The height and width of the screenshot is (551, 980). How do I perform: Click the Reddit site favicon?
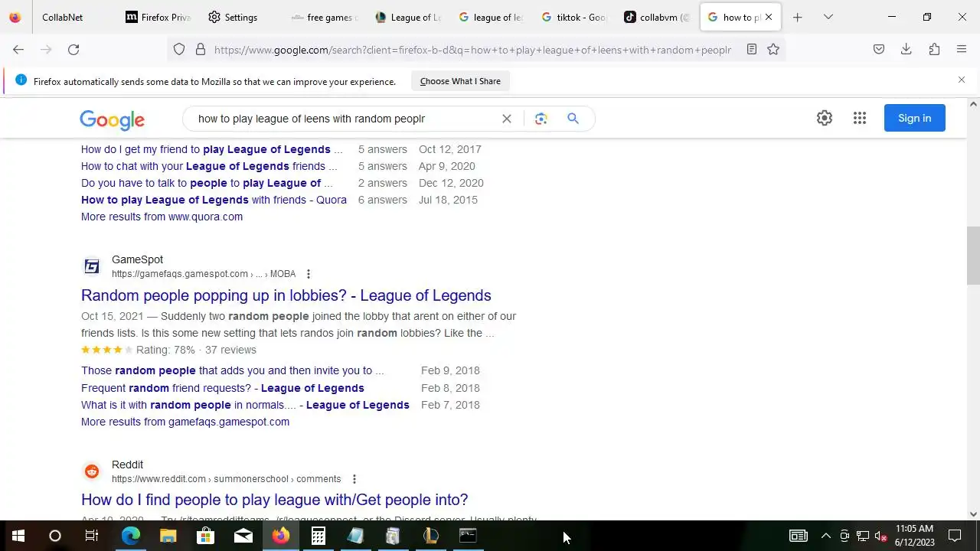pos(92,471)
